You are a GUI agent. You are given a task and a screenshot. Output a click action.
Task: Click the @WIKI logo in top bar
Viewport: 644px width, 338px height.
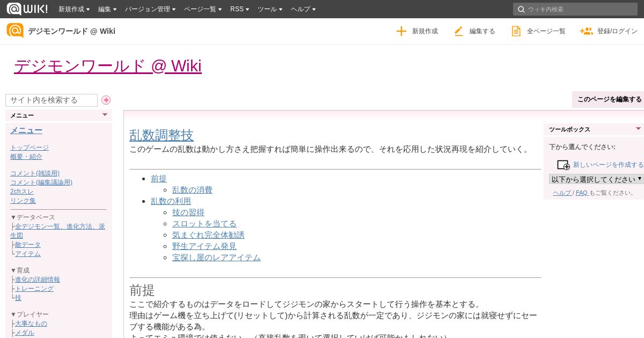tap(27, 9)
